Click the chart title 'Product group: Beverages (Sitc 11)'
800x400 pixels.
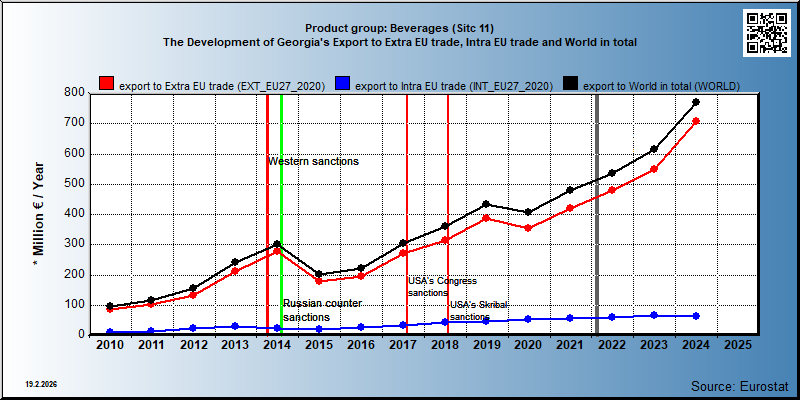(x=399, y=28)
